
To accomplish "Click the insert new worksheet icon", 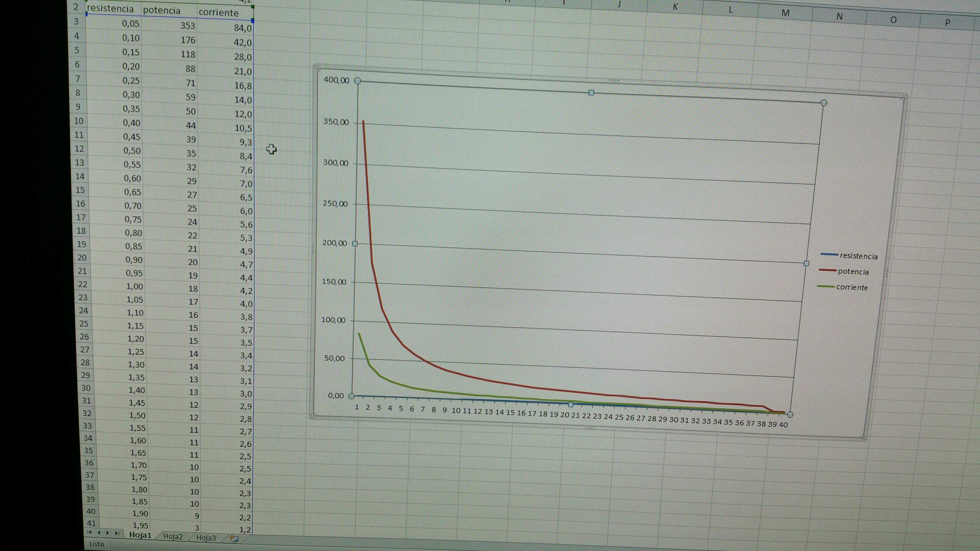I will pos(234,538).
